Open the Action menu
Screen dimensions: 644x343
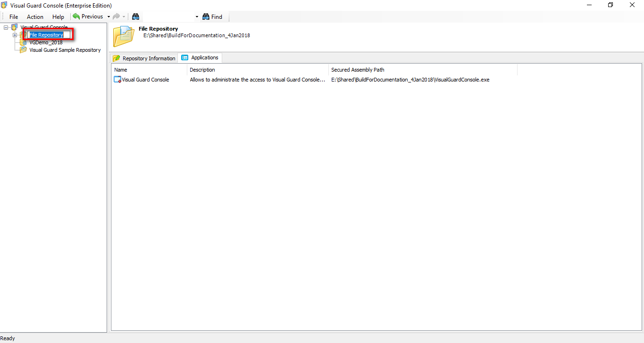pyautogui.click(x=35, y=16)
